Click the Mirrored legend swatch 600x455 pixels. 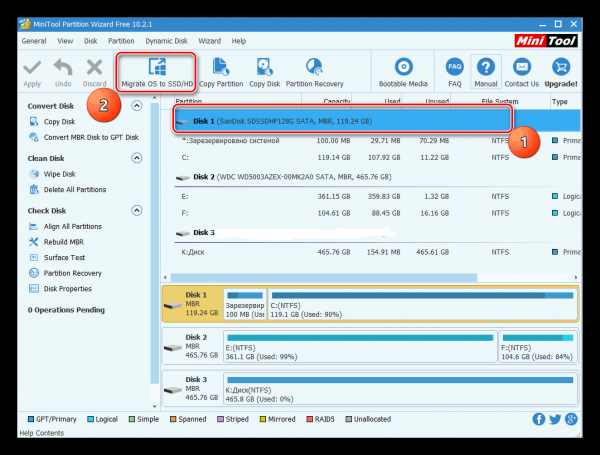(263, 419)
